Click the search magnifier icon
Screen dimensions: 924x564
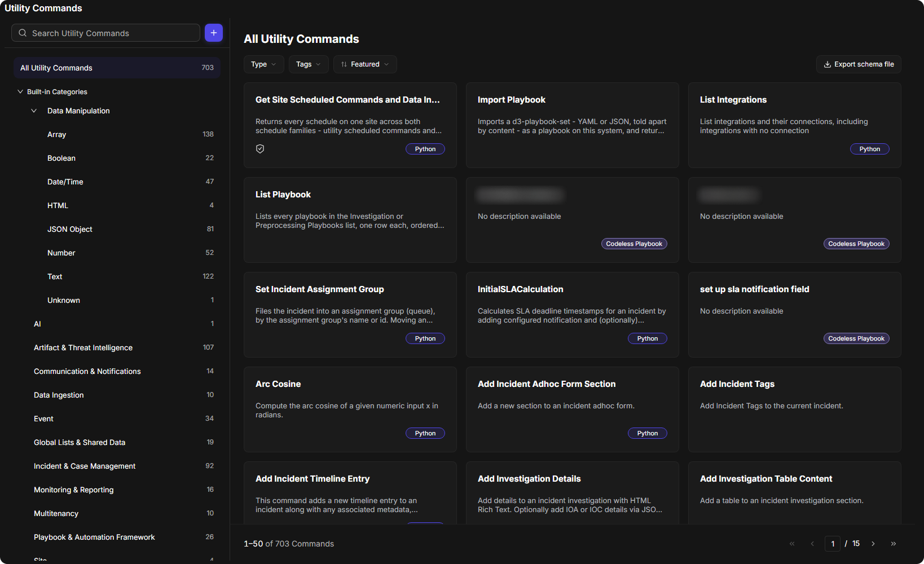[x=23, y=33]
